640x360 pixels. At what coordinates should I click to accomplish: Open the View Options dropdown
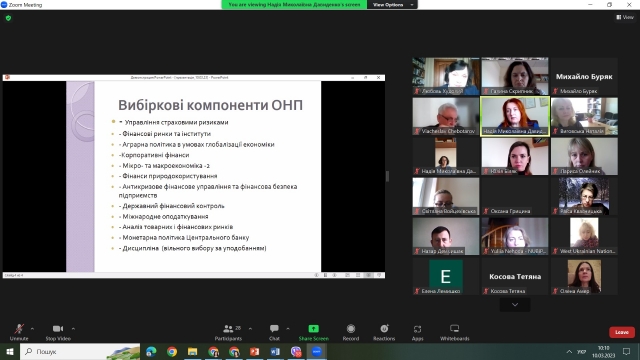tap(392, 4)
